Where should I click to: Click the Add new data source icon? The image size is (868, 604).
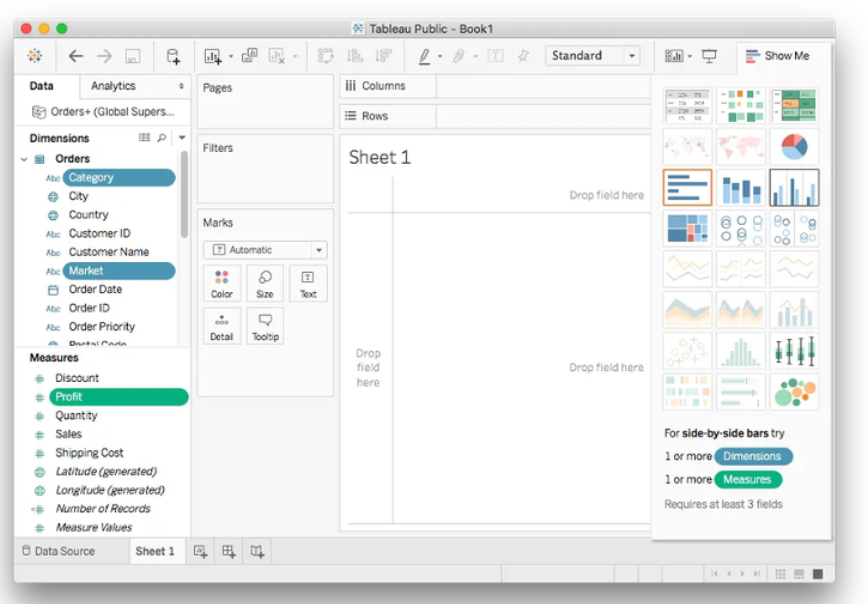pos(173,56)
